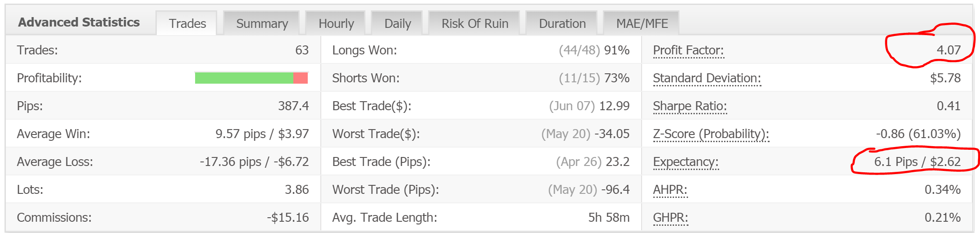Click the GHPR label link
This screenshot has width=980, height=233.
coord(670,218)
